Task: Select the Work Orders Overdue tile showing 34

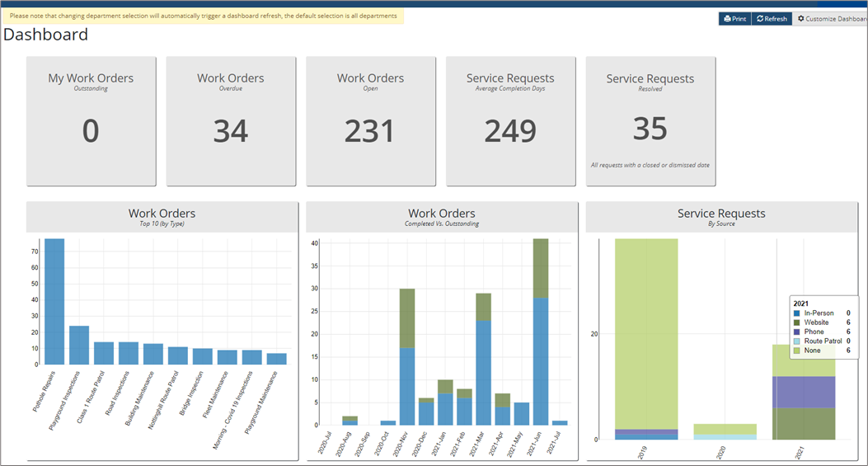Action: (x=231, y=121)
